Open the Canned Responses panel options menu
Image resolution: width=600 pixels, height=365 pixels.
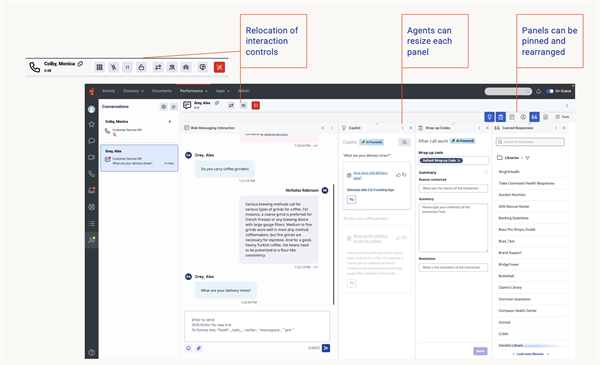(x=556, y=128)
